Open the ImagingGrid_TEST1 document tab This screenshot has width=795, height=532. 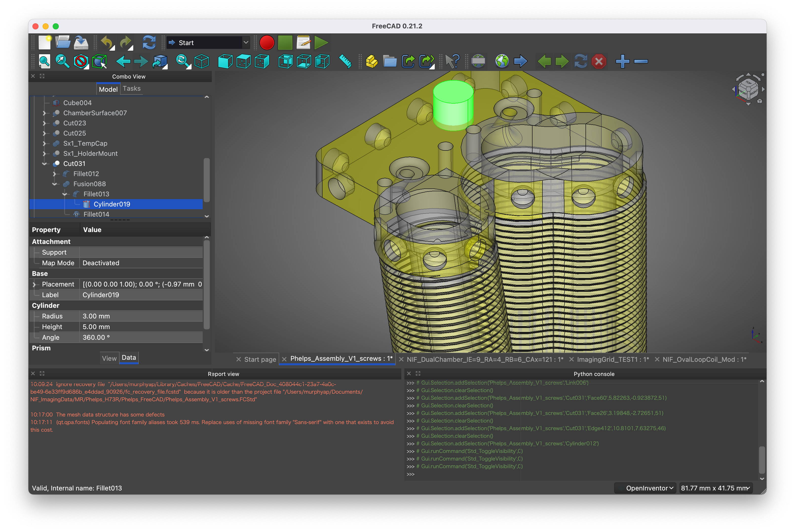coord(613,360)
